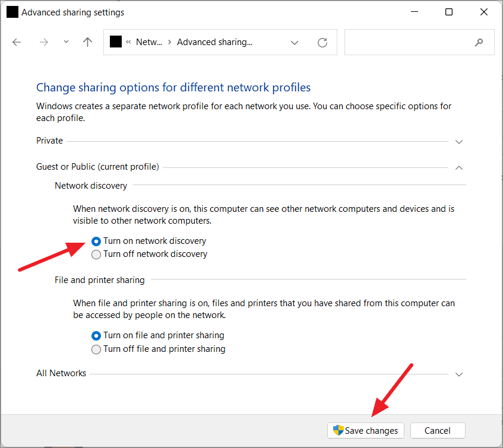This screenshot has width=503, height=448.
Task: Click the Network breadcrumb item
Action: [x=149, y=42]
